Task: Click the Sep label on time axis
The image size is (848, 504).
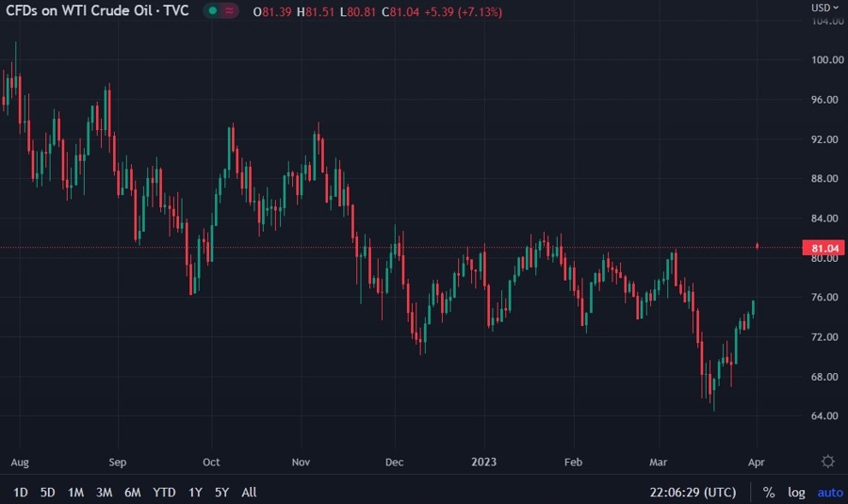Action: tap(118, 463)
